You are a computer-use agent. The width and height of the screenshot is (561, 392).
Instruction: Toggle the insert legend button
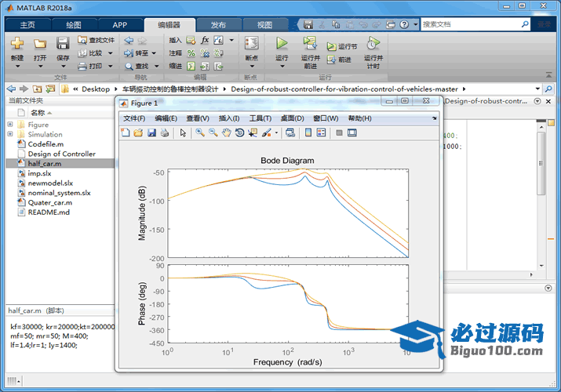click(x=322, y=133)
